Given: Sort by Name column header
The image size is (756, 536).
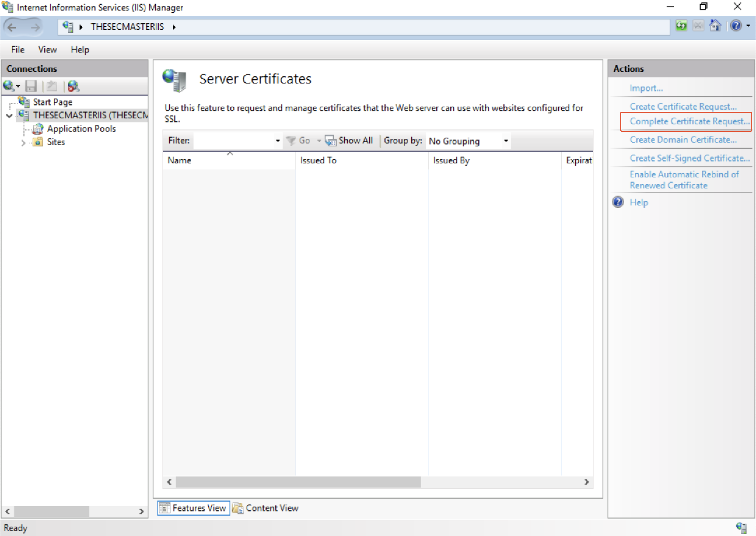Looking at the screenshot, I should pyautogui.click(x=230, y=160).
